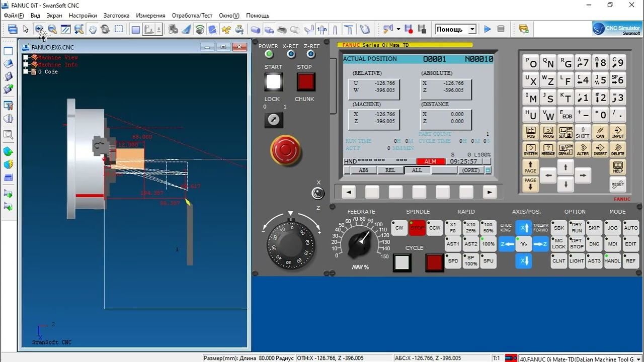644x362 pixels.
Task: Click the FEEDRATE override knob
Action: tap(359, 243)
